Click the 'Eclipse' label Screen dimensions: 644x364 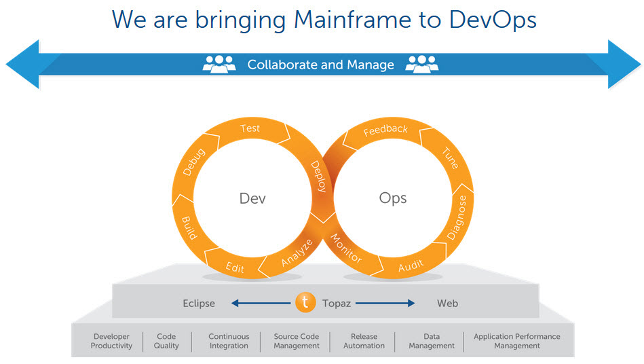pos(199,304)
